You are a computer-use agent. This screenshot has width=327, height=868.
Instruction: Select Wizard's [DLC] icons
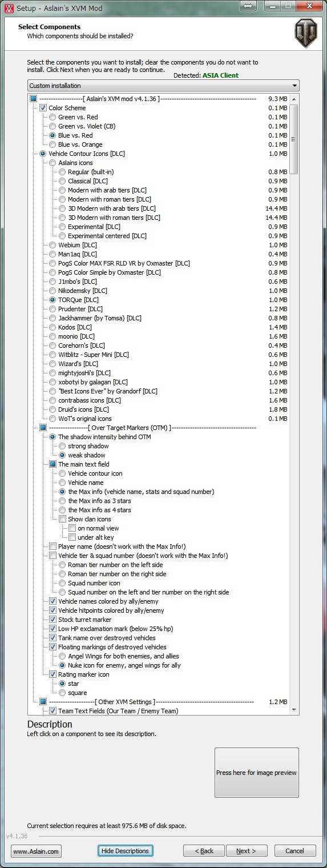coord(53,364)
